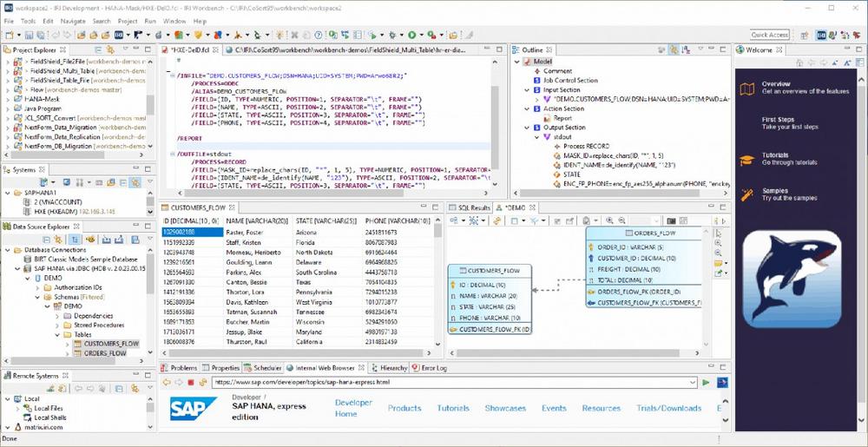Image resolution: width=868 pixels, height=447 pixels.
Task: Collapse the Output Section in Outline
Action: 529,128
